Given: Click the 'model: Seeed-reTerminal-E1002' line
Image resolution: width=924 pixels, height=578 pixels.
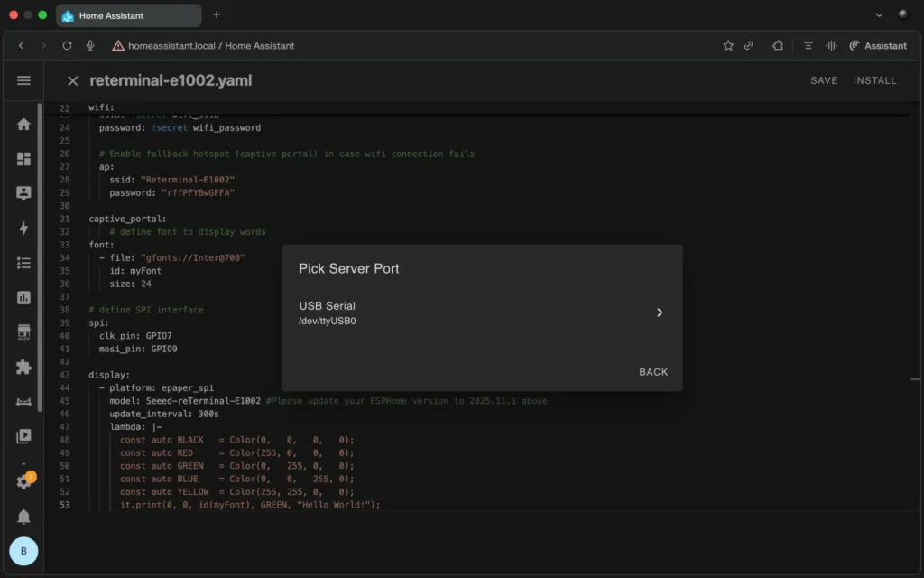Looking at the screenshot, I should point(185,401).
